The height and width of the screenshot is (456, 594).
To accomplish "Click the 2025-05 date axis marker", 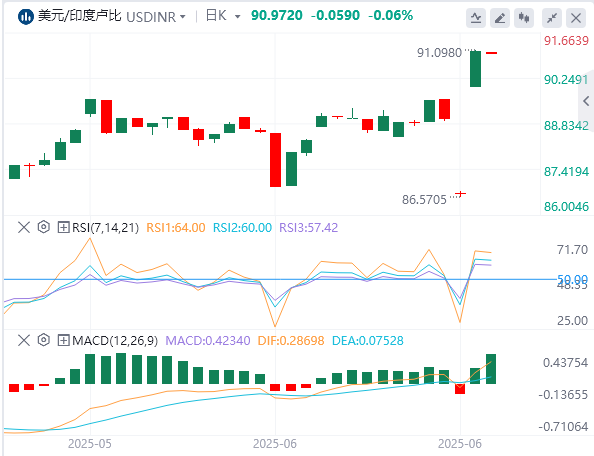I will [x=90, y=444].
